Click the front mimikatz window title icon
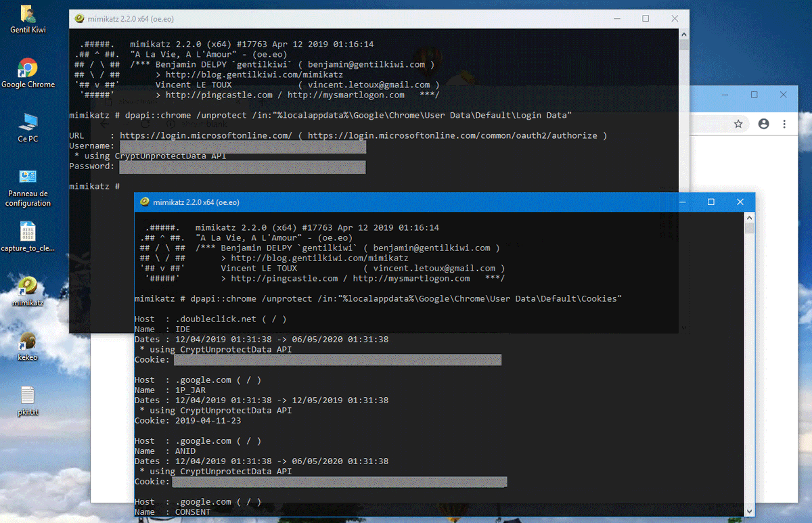 145,202
